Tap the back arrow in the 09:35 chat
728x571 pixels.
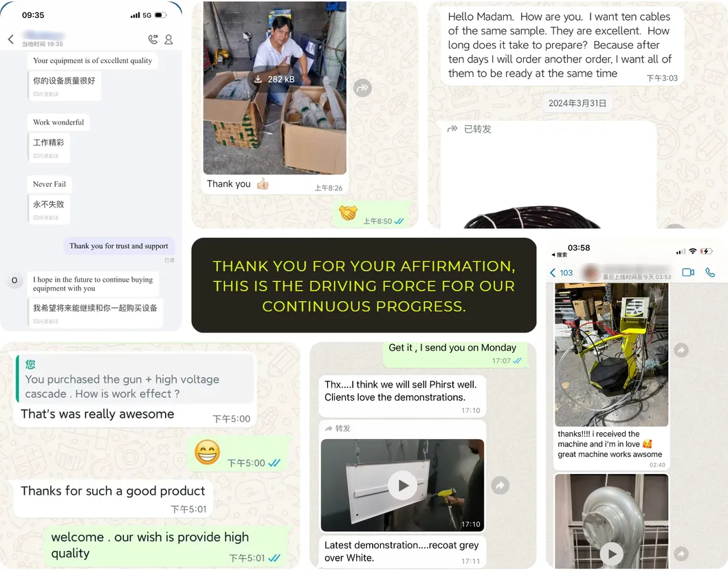click(x=11, y=39)
